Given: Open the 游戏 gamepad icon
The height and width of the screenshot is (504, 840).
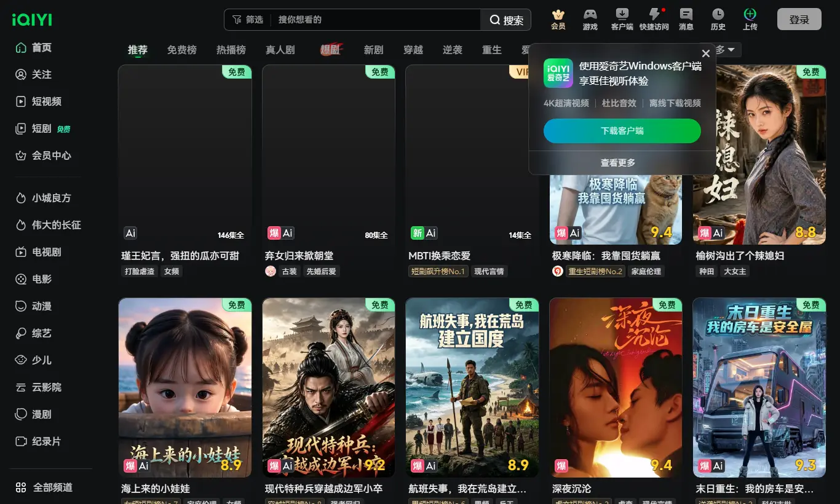Looking at the screenshot, I should pos(590,14).
